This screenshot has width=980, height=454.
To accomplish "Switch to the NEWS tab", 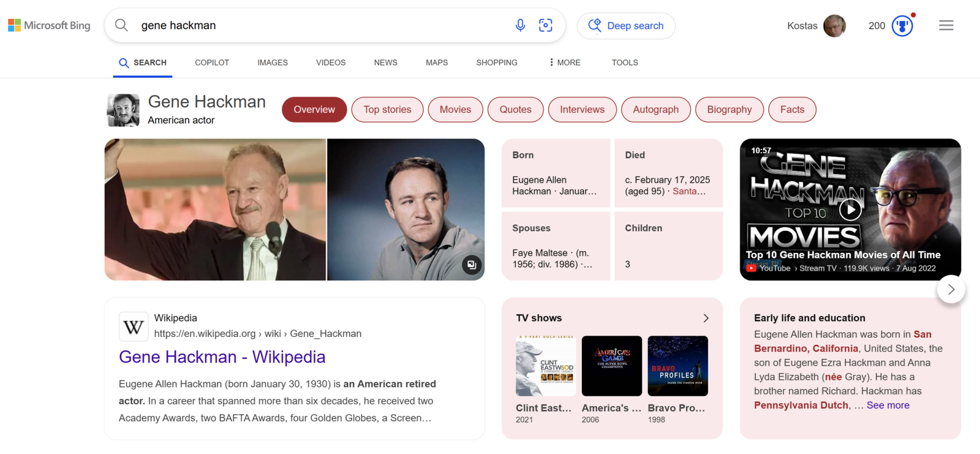I will coord(385,62).
